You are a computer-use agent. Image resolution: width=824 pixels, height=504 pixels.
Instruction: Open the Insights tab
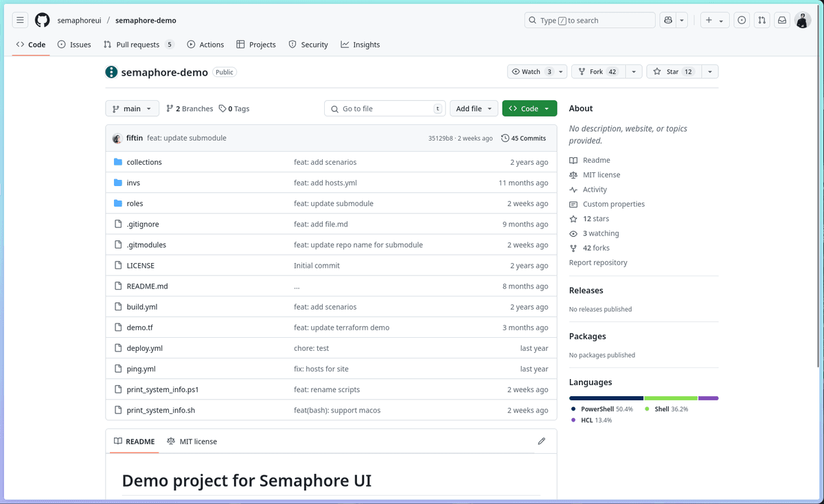(x=360, y=45)
